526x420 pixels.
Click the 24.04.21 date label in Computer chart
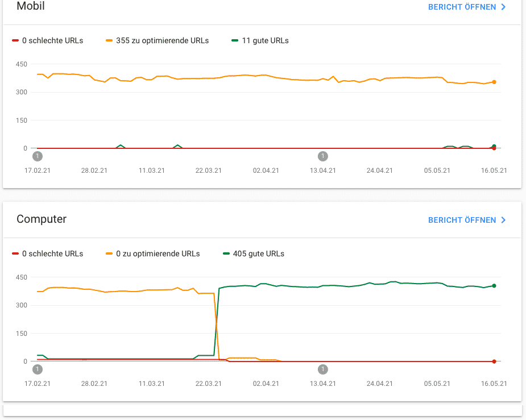(x=380, y=384)
